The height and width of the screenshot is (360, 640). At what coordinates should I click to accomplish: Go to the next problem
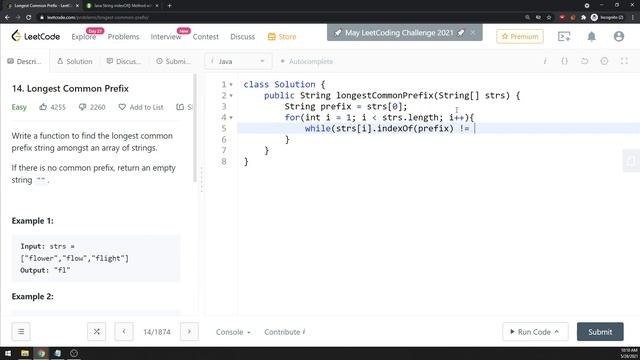189,331
